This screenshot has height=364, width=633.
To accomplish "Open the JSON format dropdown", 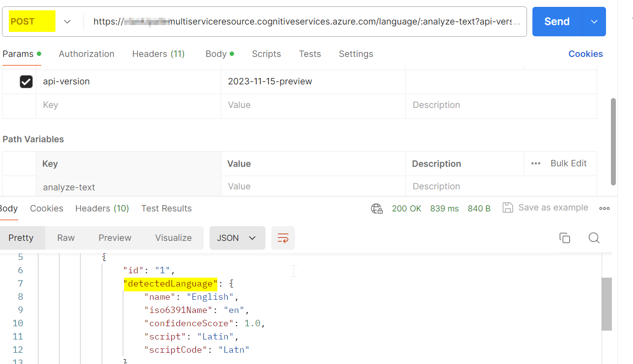I will click(237, 238).
